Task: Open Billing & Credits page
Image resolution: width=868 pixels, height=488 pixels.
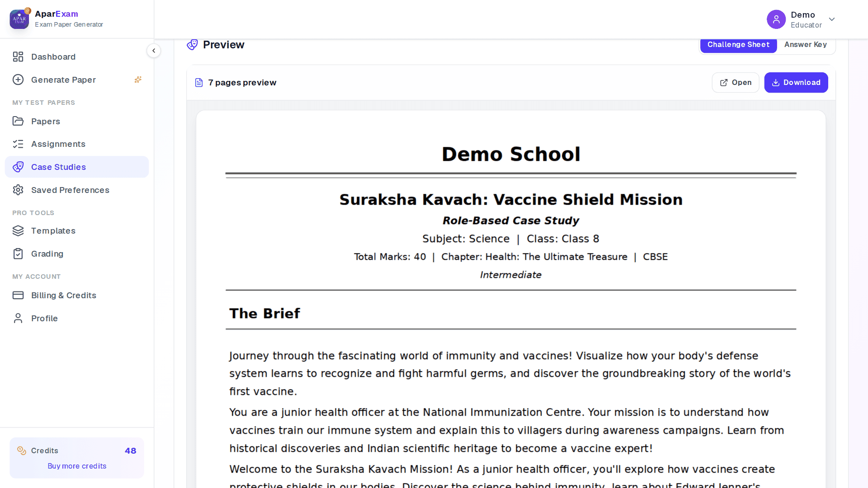Action: click(77, 296)
